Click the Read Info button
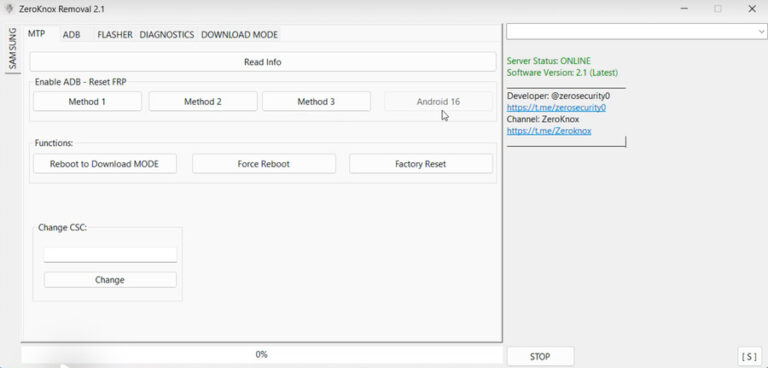Image resolution: width=768 pixels, height=368 pixels. tap(263, 62)
